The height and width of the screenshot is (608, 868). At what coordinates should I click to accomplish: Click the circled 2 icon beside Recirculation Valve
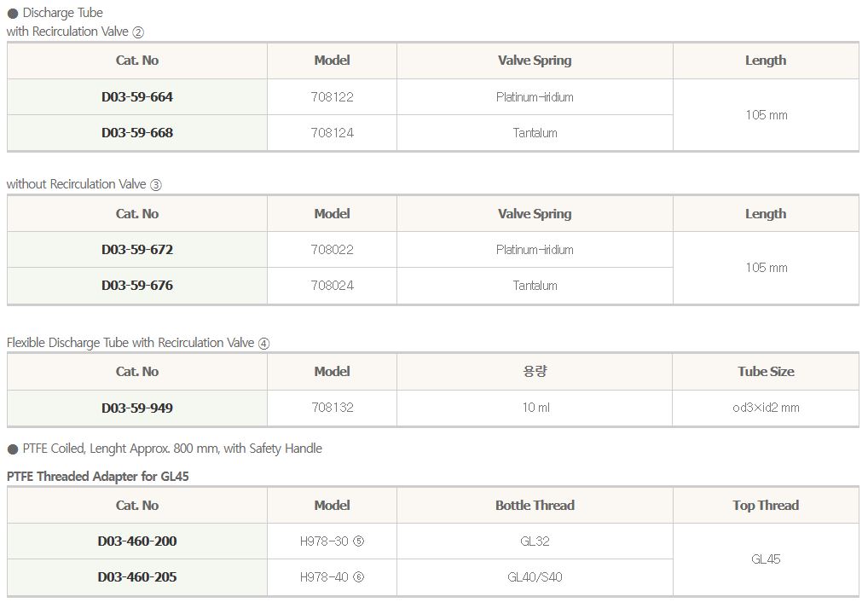139,32
